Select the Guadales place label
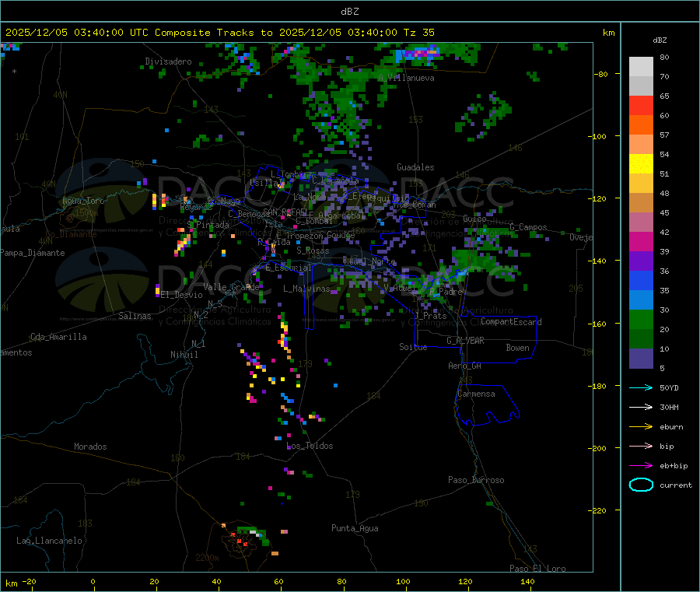The height and width of the screenshot is (592, 700). click(x=415, y=167)
